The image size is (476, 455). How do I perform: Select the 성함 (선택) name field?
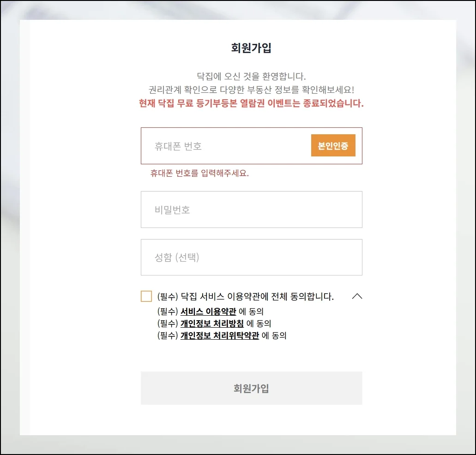point(251,257)
